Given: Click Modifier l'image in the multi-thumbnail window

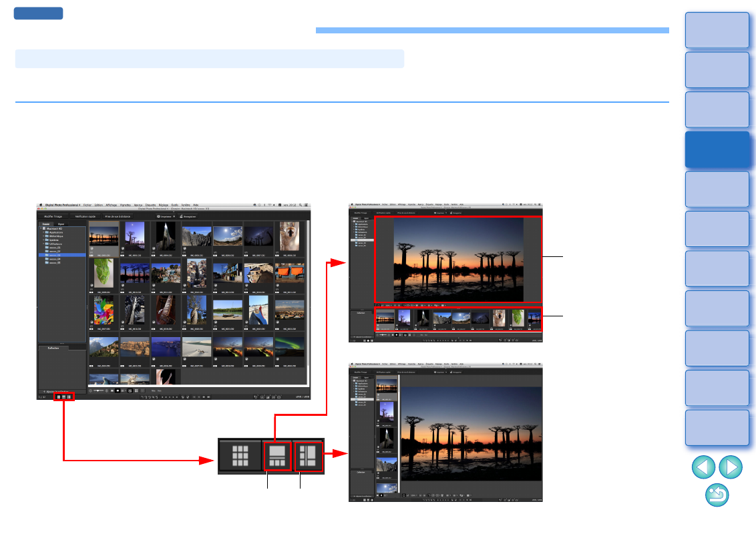Looking at the screenshot, I should [x=53, y=216].
